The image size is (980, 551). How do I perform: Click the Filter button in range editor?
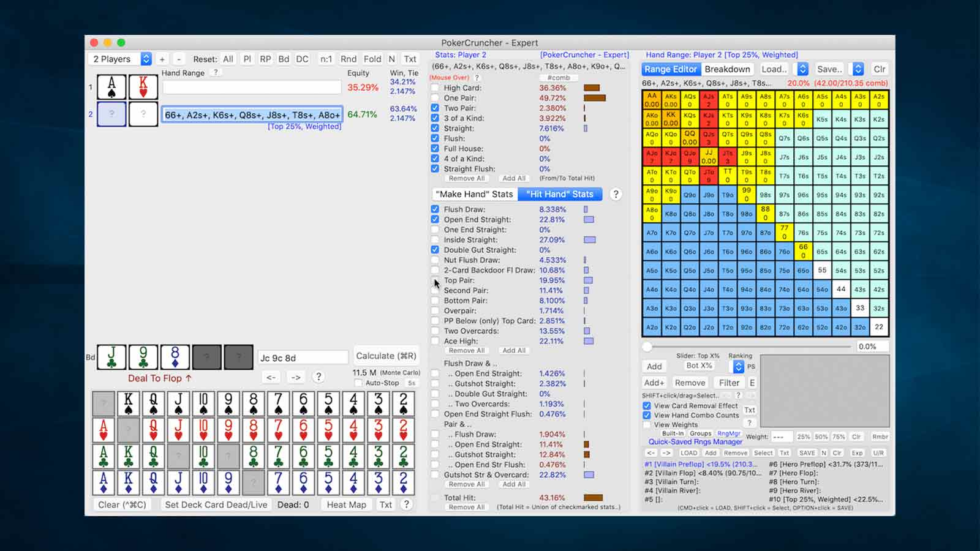tap(729, 383)
